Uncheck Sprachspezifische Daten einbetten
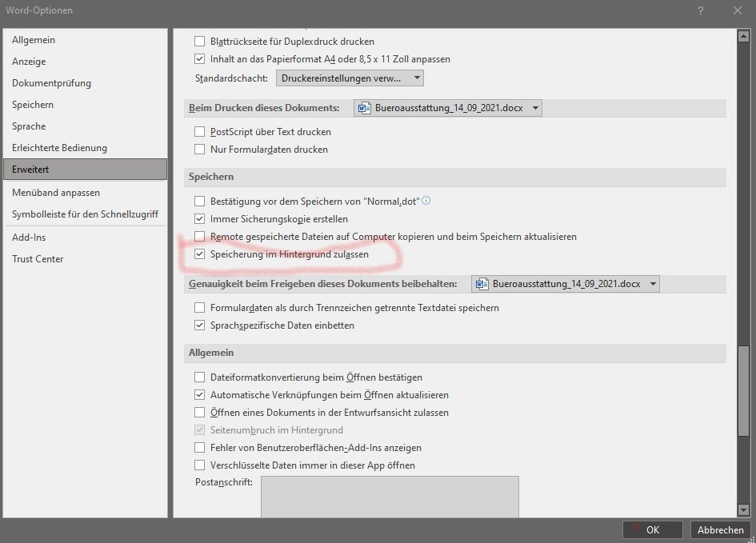The width and height of the screenshot is (756, 543). 200,325
